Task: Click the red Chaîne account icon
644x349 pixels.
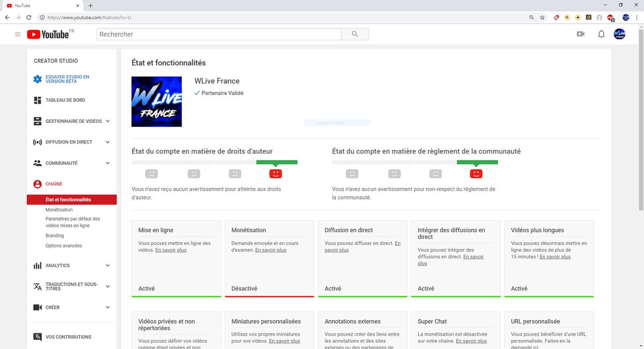Action: [38, 184]
